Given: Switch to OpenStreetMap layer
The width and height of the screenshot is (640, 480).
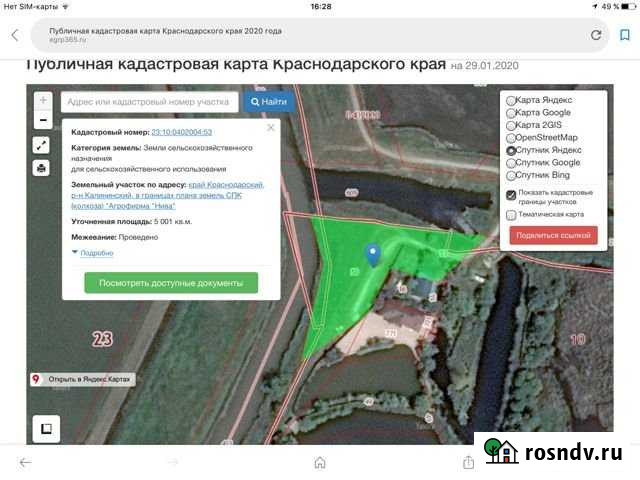Looking at the screenshot, I should pos(512,138).
